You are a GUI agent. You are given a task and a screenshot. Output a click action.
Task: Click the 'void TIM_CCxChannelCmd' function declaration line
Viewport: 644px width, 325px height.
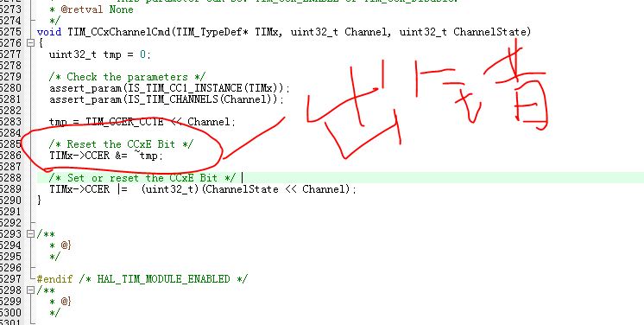click(x=284, y=32)
